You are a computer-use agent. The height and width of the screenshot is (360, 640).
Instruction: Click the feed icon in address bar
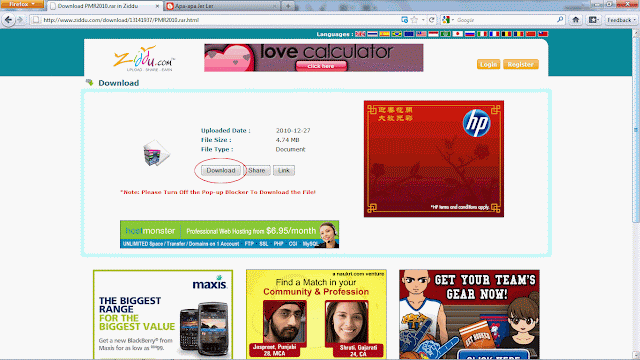tap(404, 20)
